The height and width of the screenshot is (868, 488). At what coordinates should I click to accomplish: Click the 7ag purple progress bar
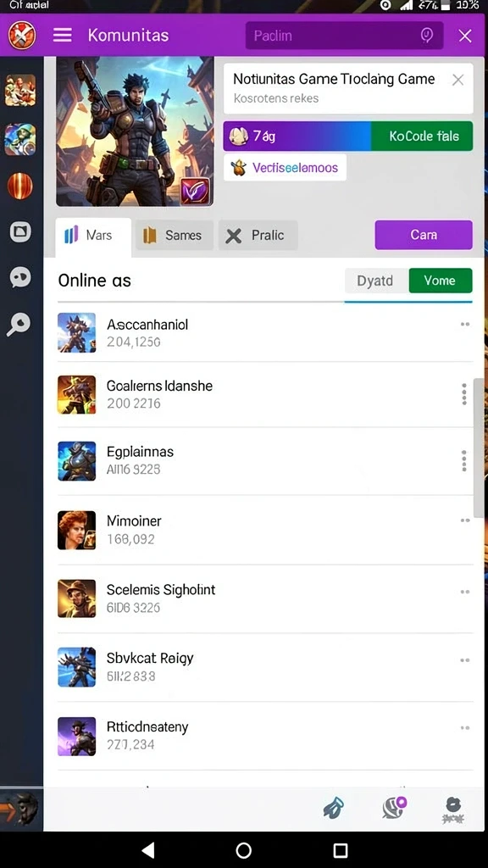pyautogui.click(x=297, y=136)
